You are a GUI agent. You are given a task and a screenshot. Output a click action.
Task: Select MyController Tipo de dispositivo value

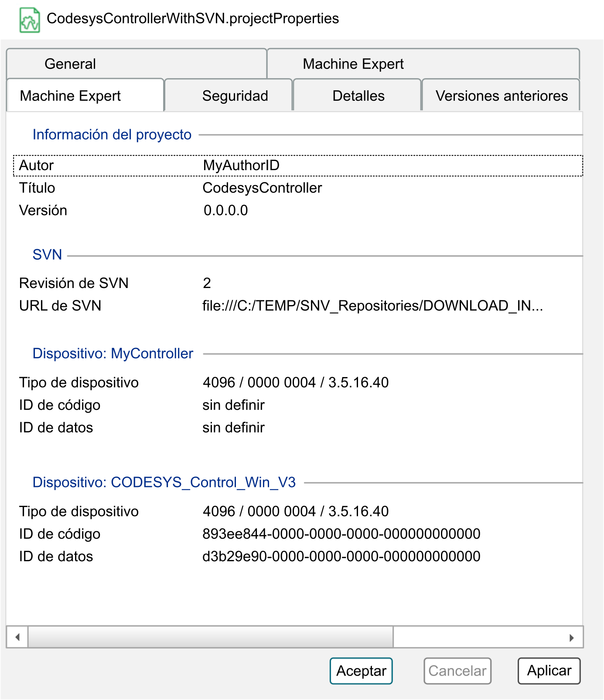(x=295, y=382)
